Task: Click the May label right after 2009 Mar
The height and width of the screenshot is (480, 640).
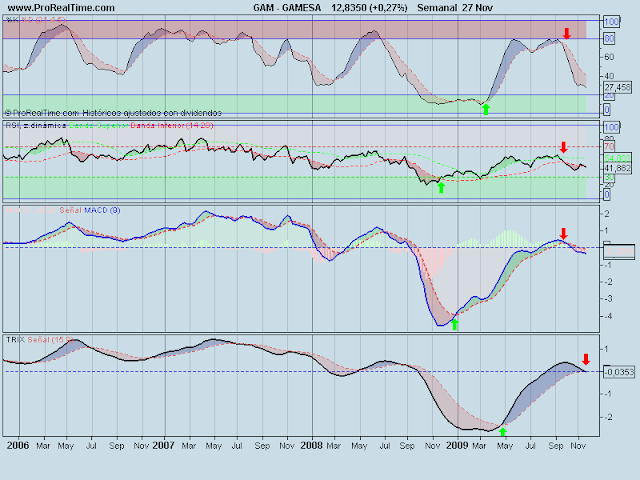Action: pos(505,446)
